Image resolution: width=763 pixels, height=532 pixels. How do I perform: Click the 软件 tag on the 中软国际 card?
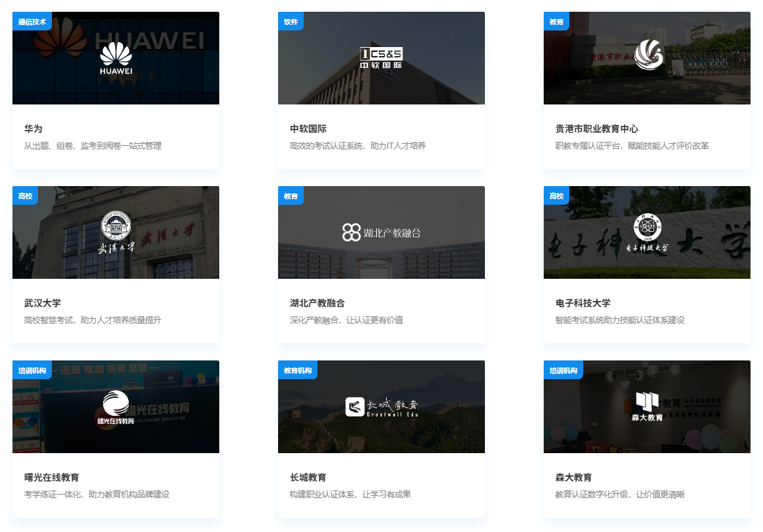pyautogui.click(x=291, y=21)
